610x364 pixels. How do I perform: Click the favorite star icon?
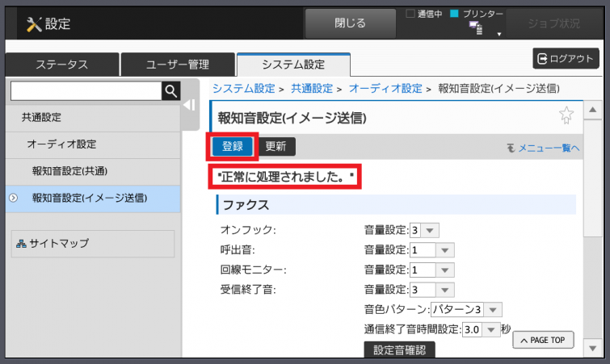pos(566,116)
